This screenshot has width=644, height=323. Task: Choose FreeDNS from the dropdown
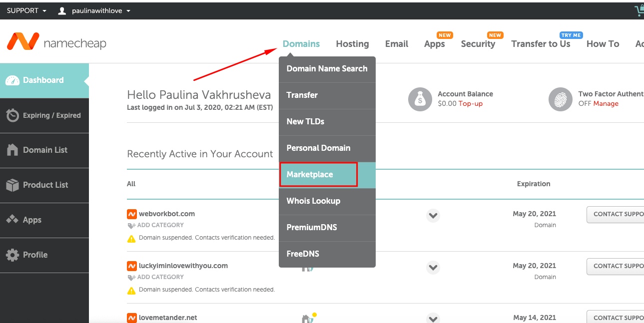(327, 254)
